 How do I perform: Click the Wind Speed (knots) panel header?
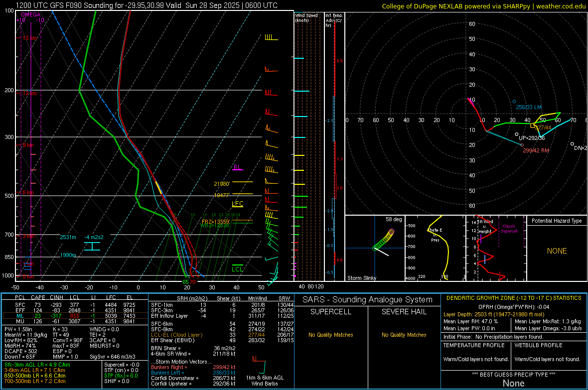306,17
